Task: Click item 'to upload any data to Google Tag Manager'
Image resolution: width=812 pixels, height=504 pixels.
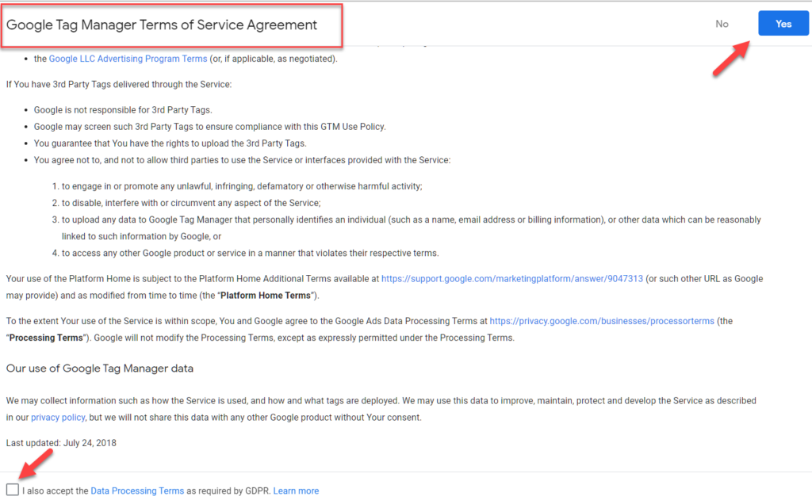Action: point(412,228)
